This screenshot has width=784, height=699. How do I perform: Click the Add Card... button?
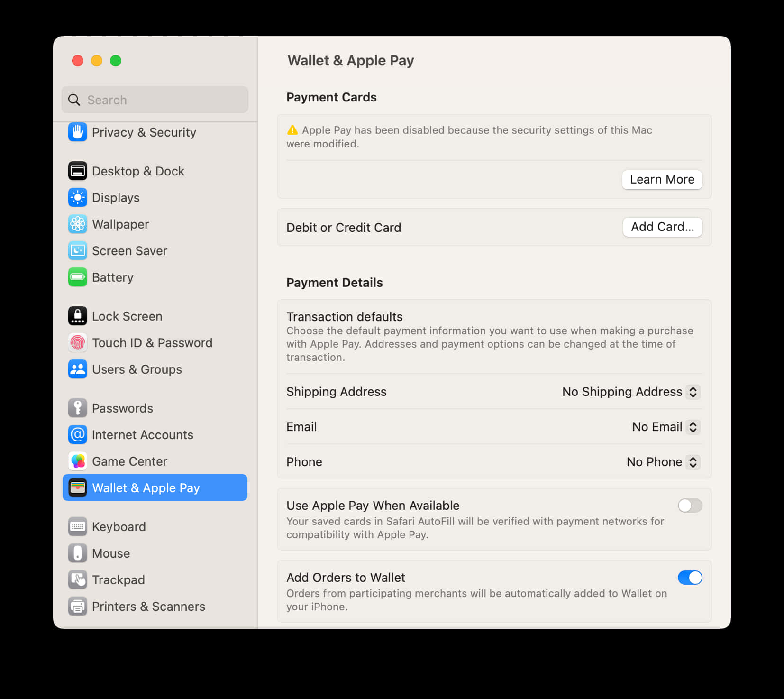[x=662, y=227]
